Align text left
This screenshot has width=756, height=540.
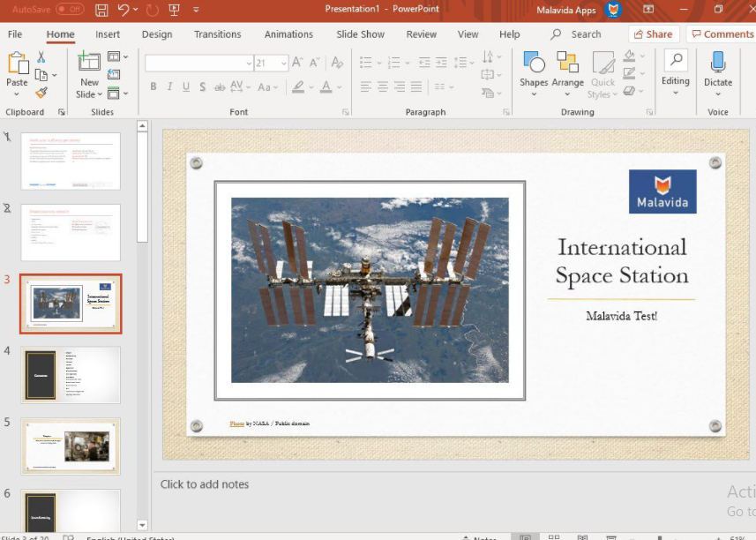(366, 86)
